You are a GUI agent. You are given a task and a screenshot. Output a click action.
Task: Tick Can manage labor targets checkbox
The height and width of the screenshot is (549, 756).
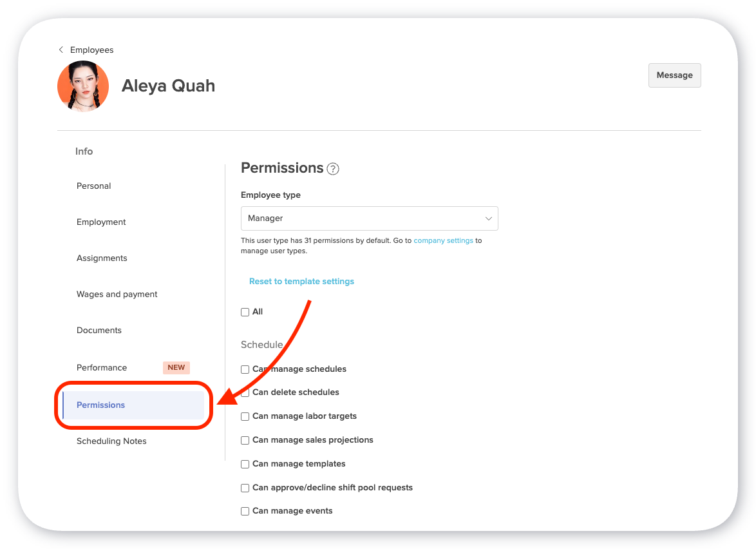click(x=245, y=416)
